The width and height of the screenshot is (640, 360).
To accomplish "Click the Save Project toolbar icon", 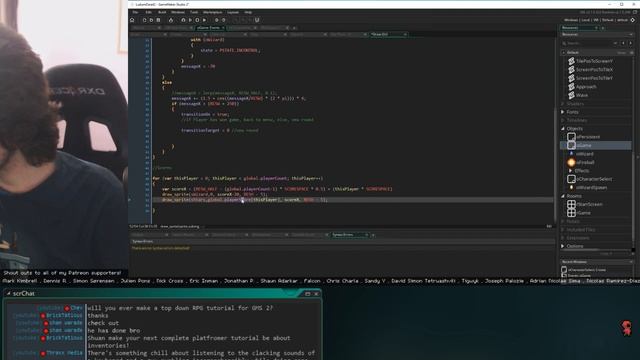I will click(158, 20).
